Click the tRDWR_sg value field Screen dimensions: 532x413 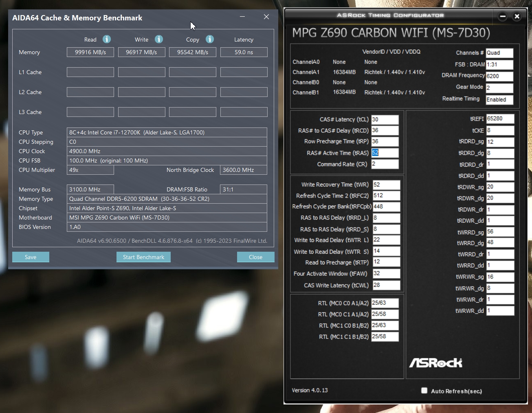pyautogui.click(x=500, y=187)
